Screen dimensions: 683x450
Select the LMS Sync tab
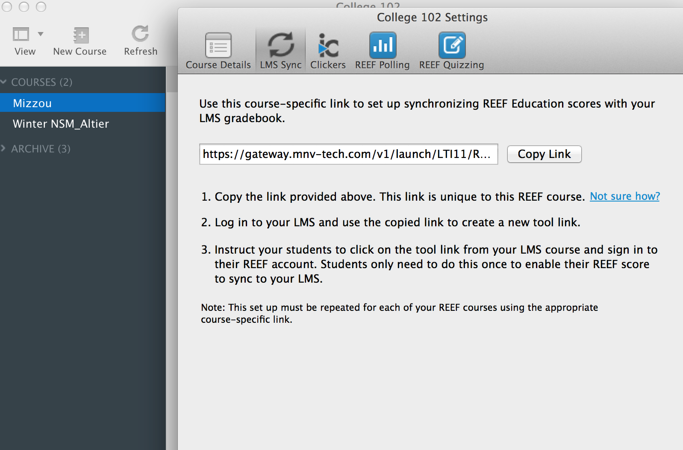pos(281,51)
